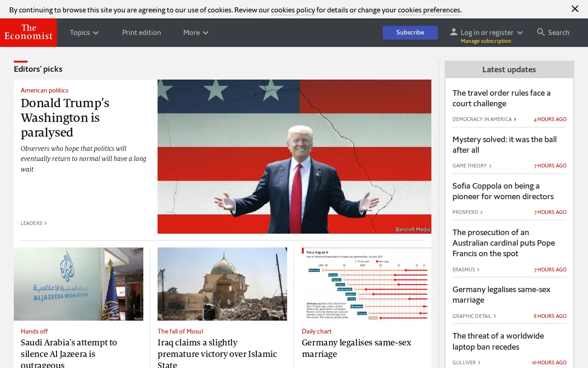The width and height of the screenshot is (588, 368).
Task: Open Germany same-sex marriage in Latest updates
Action: coord(501,295)
